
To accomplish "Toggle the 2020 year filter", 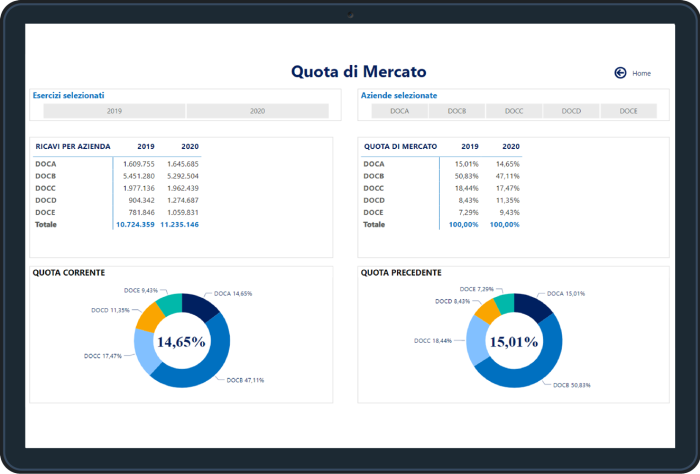I will (257, 111).
